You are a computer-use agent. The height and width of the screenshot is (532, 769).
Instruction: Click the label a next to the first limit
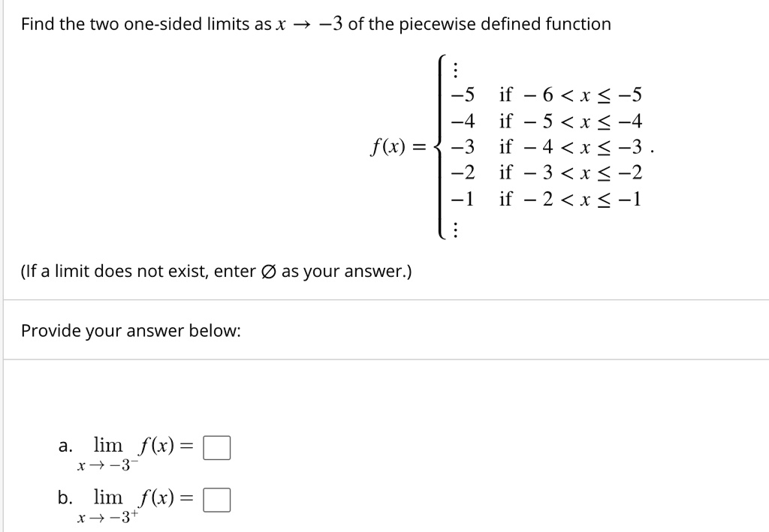64,445
